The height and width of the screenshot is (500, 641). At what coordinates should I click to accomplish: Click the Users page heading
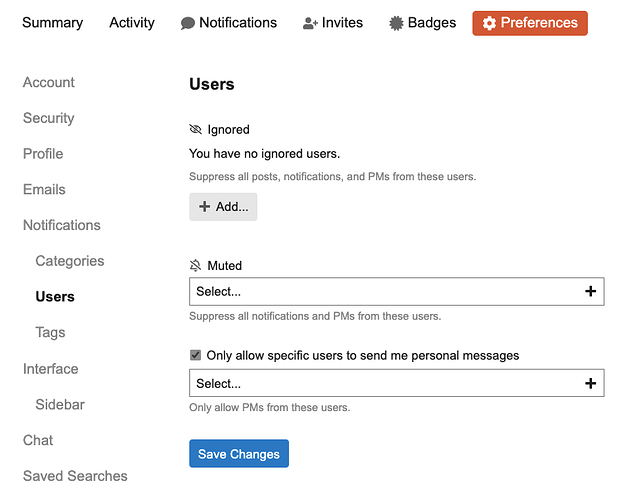click(212, 84)
